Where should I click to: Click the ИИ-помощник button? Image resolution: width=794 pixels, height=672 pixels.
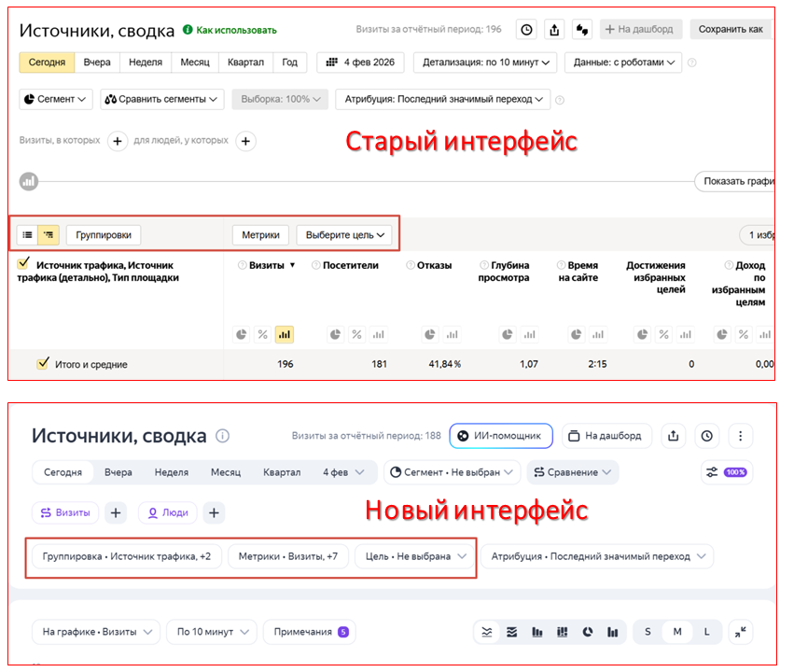(501, 436)
